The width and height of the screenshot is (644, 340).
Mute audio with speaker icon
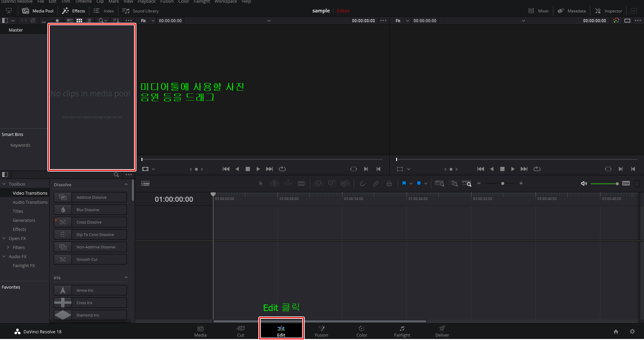click(x=584, y=183)
